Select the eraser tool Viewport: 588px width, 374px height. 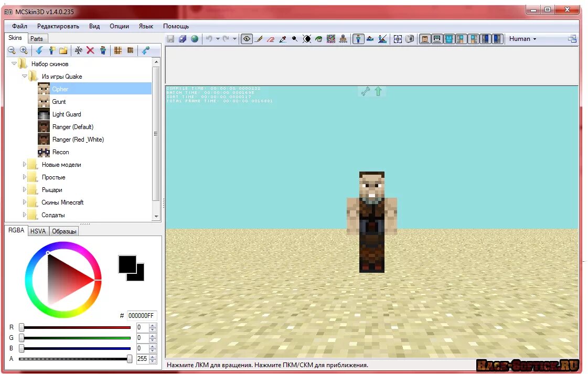(271, 39)
